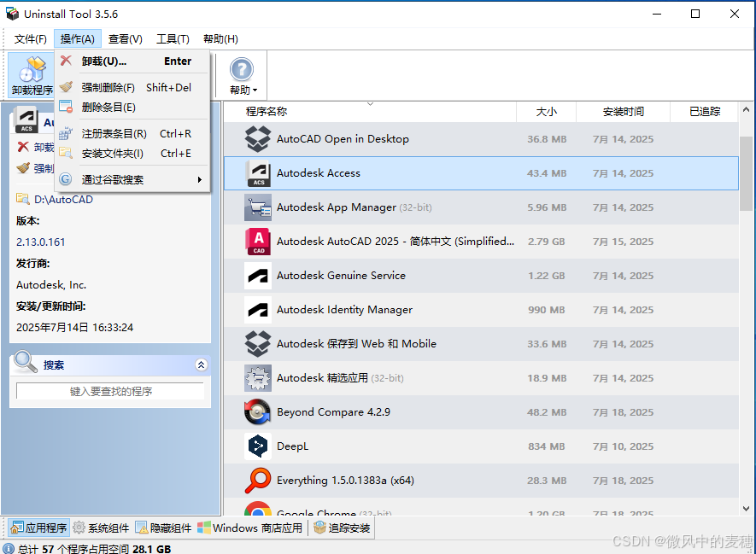Click the install folder menu icon

tap(66, 153)
